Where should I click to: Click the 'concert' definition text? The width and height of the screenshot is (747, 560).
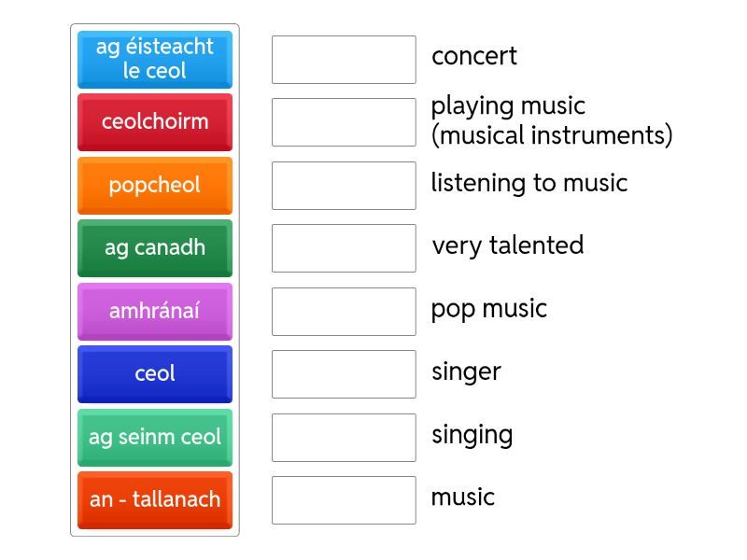click(474, 56)
